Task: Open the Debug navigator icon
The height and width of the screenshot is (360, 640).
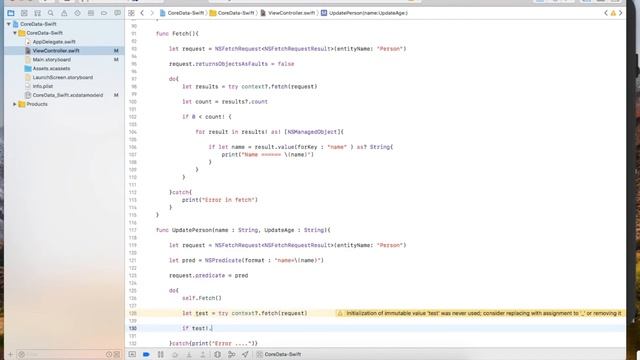Action: (91, 13)
